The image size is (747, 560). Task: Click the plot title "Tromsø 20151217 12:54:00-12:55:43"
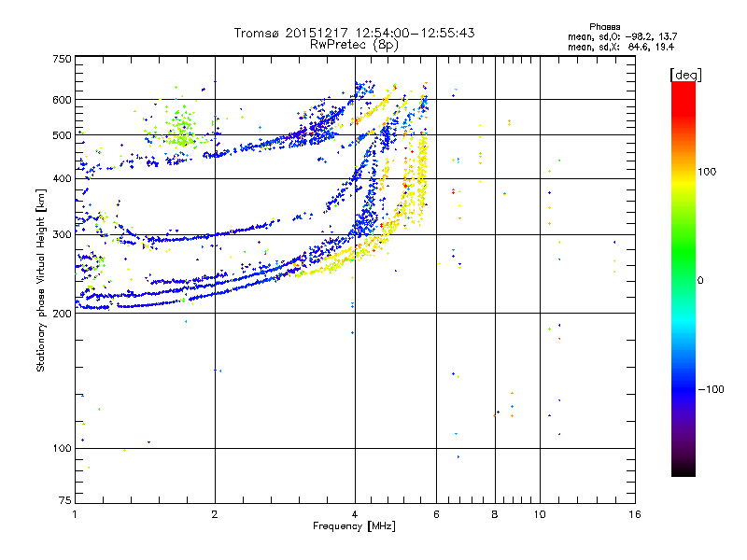click(354, 33)
